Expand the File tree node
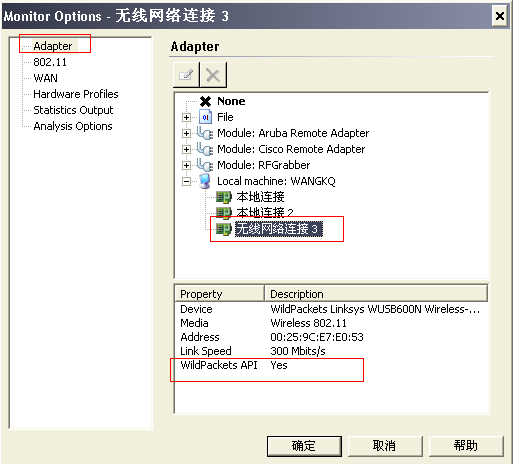This screenshot has width=513, height=464. pos(186,117)
